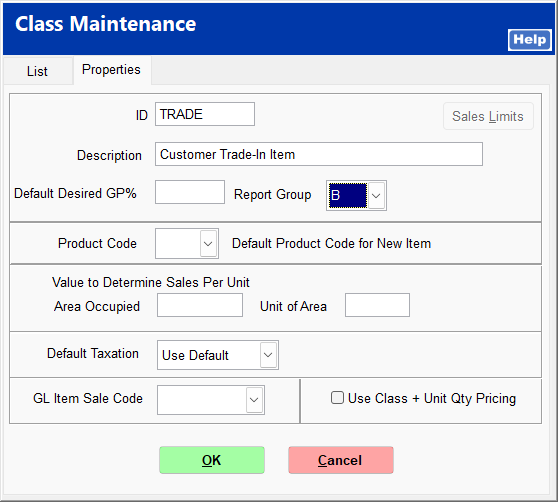Image resolution: width=558 pixels, height=502 pixels.
Task: Click inside the Product Code combo field
Action: 178,244
